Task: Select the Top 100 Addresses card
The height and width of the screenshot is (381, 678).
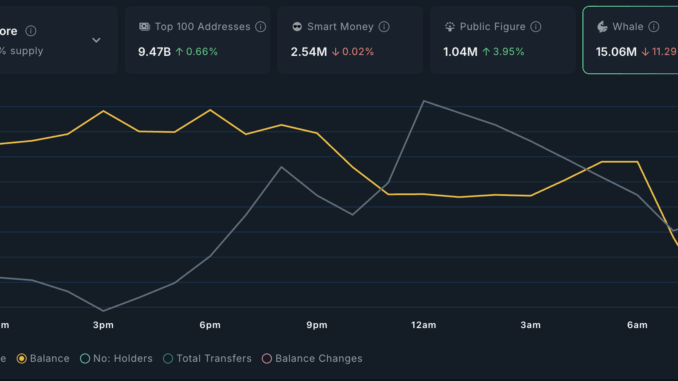Action: tap(198, 40)
